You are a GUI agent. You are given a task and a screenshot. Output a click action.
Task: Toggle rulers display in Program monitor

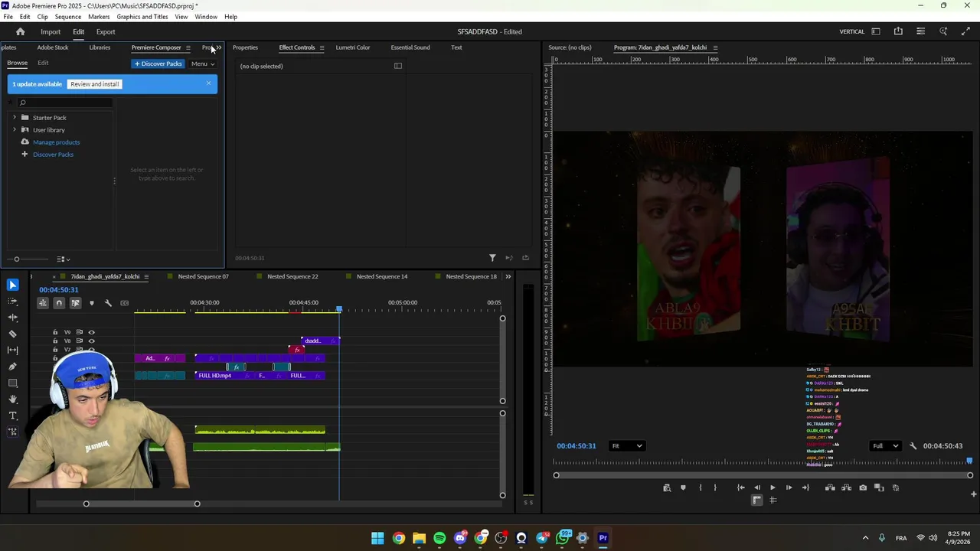[757, 500]
